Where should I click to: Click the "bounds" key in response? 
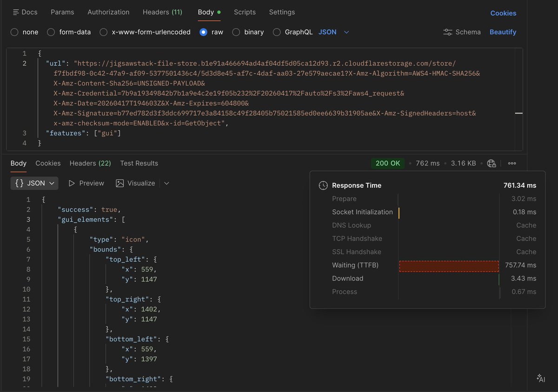tap(105, 250)
